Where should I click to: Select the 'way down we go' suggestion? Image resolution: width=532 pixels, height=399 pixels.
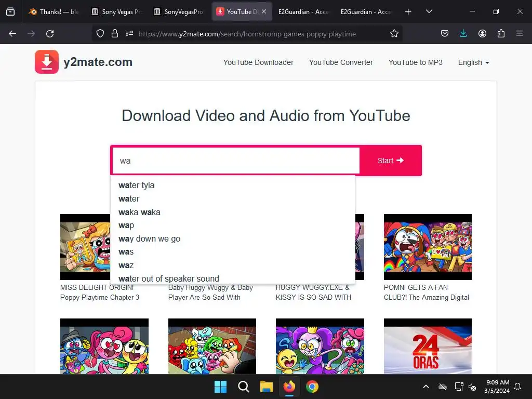point(232,239)
